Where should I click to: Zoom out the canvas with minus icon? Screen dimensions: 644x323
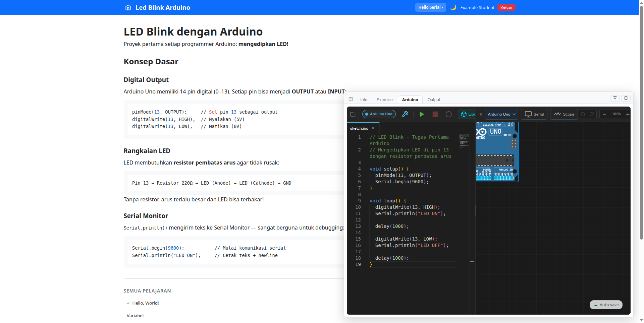[604, 114]
